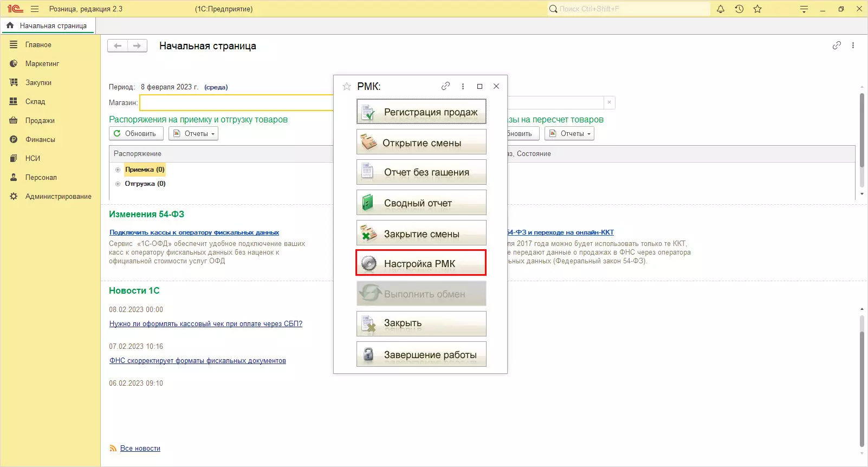Screen dimensions: 868x467
Task: Get link icon in РМК dialog
Action: (446, 86)
